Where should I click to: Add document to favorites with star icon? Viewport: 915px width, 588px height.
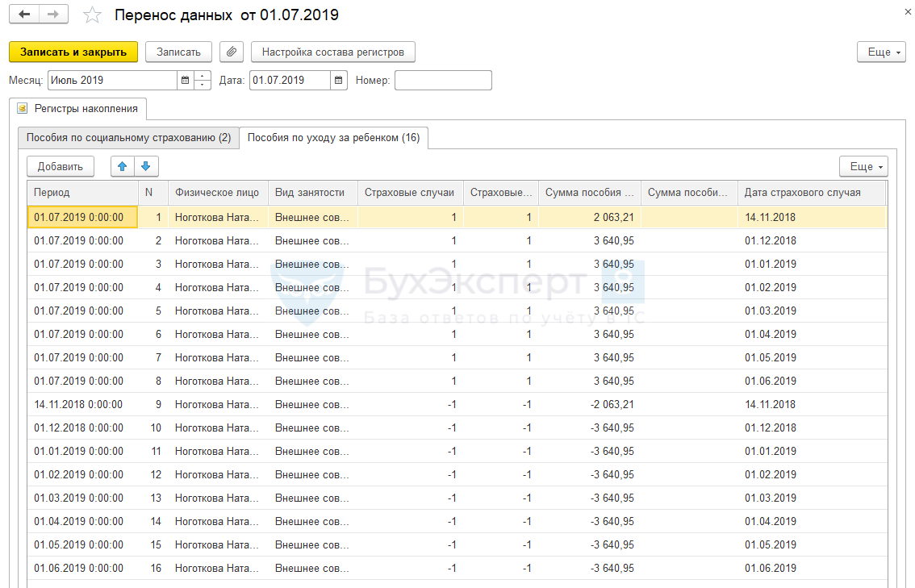pyautogui.click(x=94, y=15)
